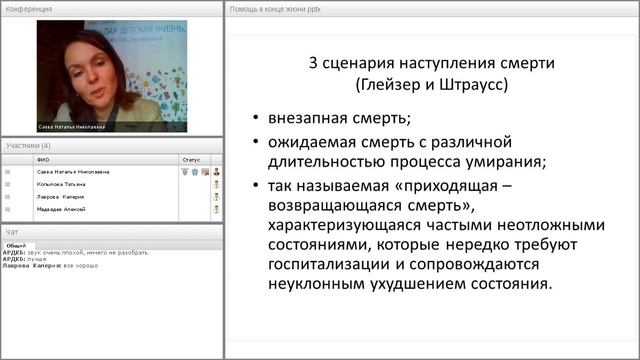Screen dimensions: 640x360
Task: Click chat message 'лучше' from АРДКБ
Action: 24,259
